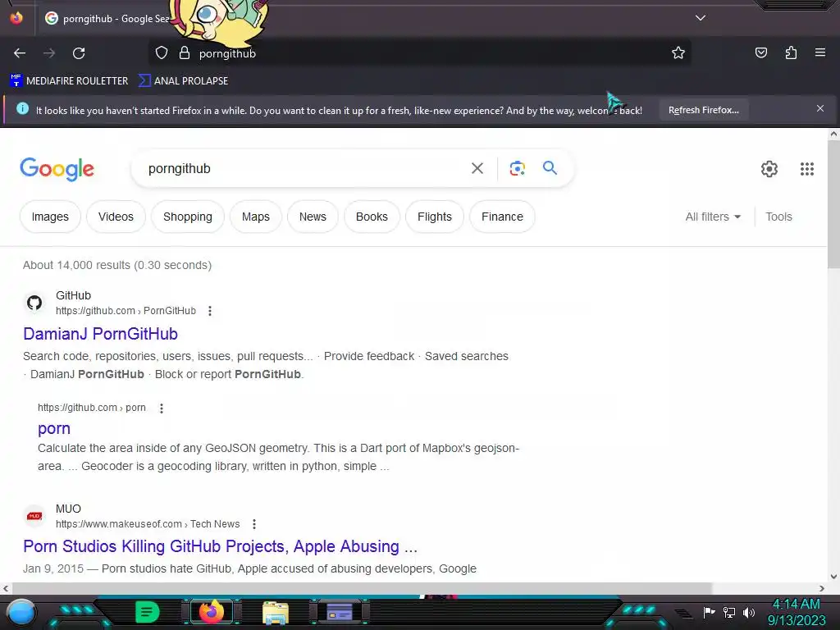This screenshot has width=840, height=630.
Task: Expand the All filters dropdown
Action: click(x=713, y=217)
